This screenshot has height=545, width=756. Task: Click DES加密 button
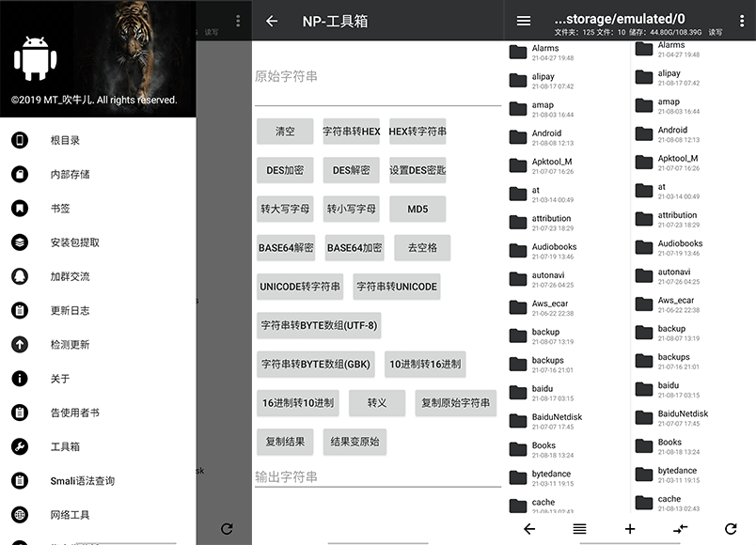[x=285, y=170]
